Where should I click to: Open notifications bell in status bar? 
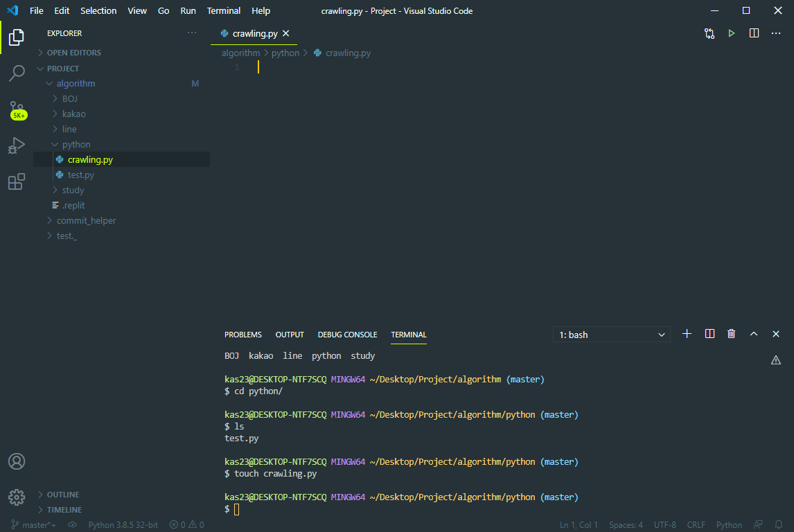779,524
